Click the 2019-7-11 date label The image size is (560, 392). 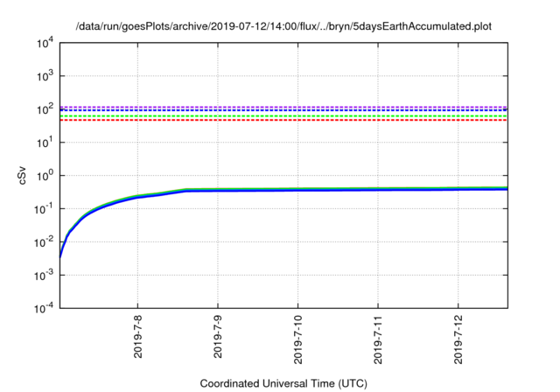click(x=378, y=339)
